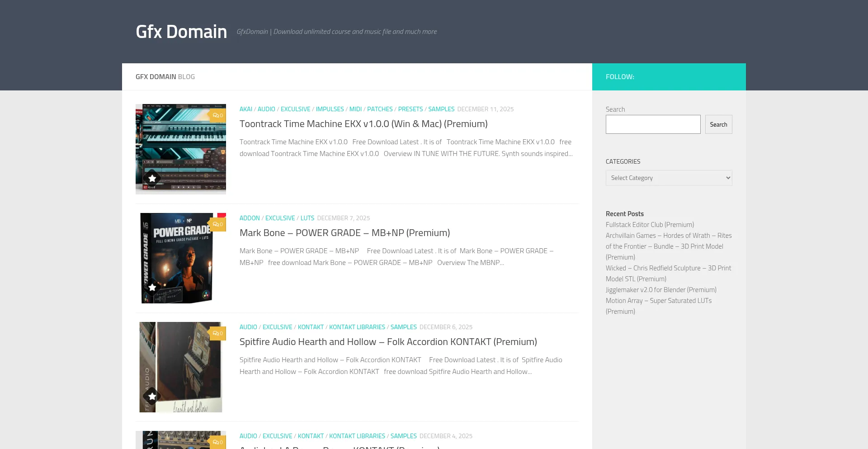Open Mark Bone POWER GRADE post title
Image resolution: width=868 pixels, height=449 pixels.
(x=344, y=233)
